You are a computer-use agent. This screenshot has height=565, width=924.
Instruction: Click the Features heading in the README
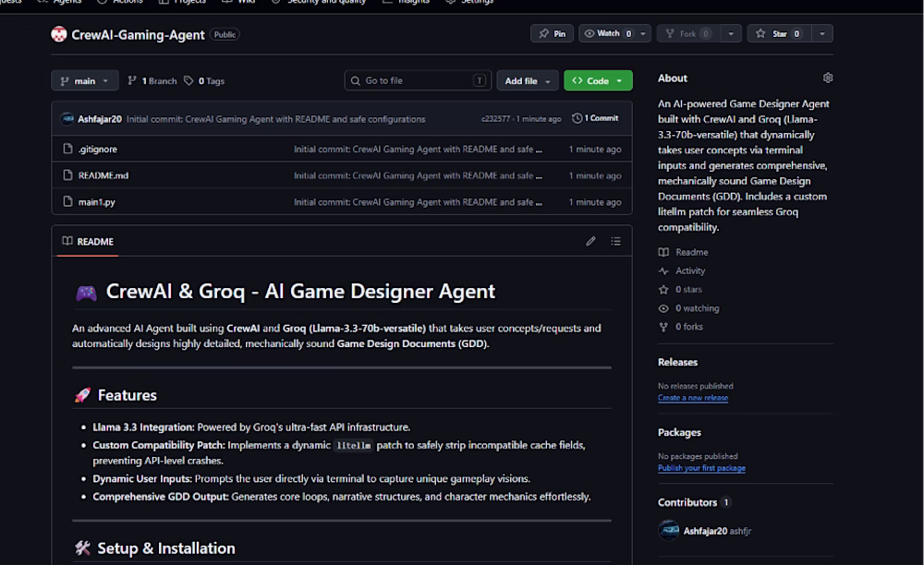point(128,395)
